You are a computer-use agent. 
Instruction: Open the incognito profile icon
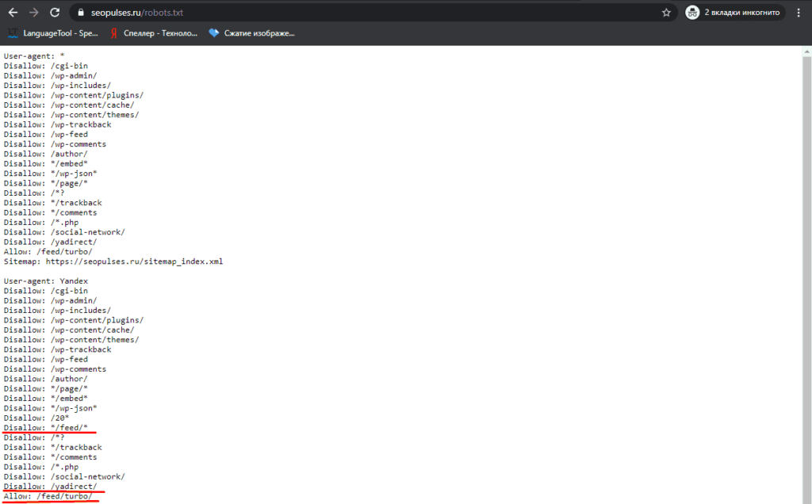[692, 13]
